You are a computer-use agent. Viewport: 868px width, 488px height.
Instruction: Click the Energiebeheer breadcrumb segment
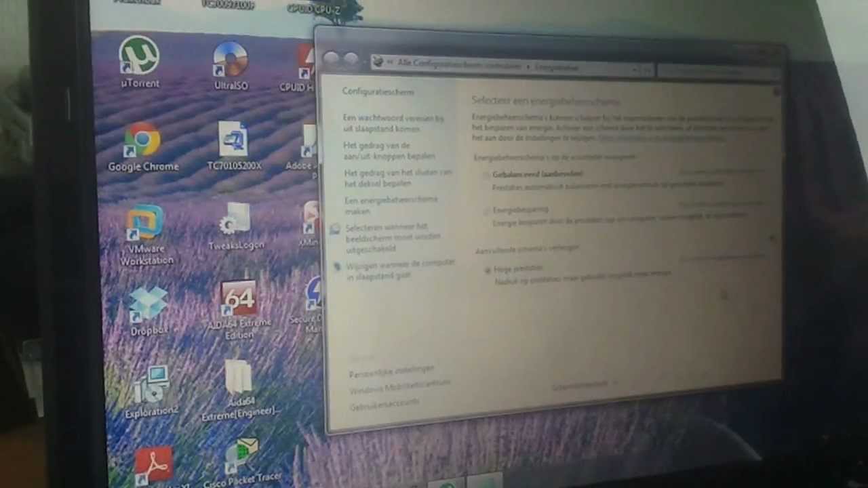tap(557, 67)
